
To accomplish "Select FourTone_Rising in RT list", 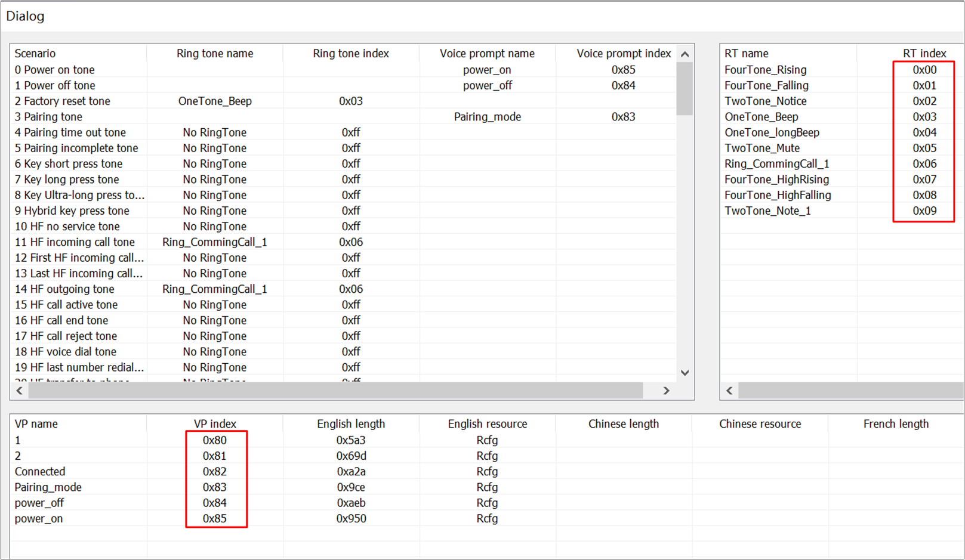I will 766,70.
